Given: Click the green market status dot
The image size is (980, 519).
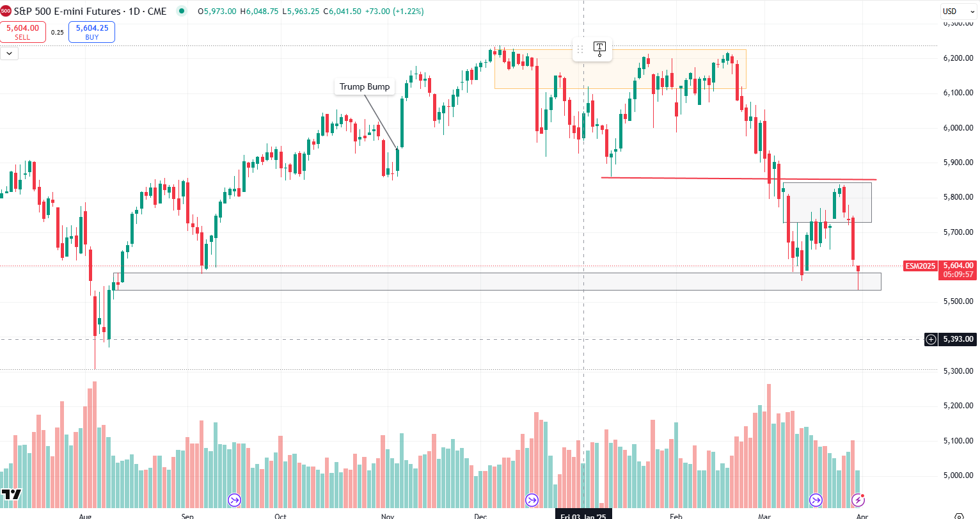Looking at the screenshot, I should 182,12.
